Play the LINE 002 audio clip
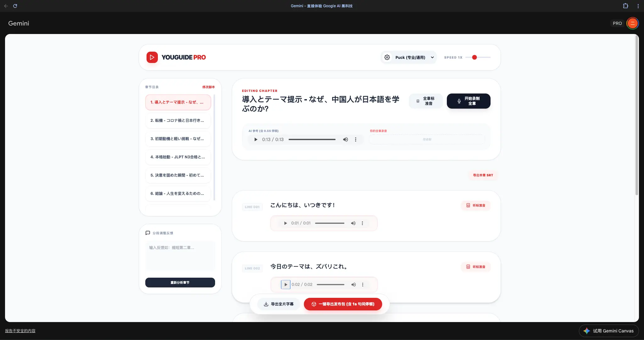The image size is (644, 340). [285, 284]
